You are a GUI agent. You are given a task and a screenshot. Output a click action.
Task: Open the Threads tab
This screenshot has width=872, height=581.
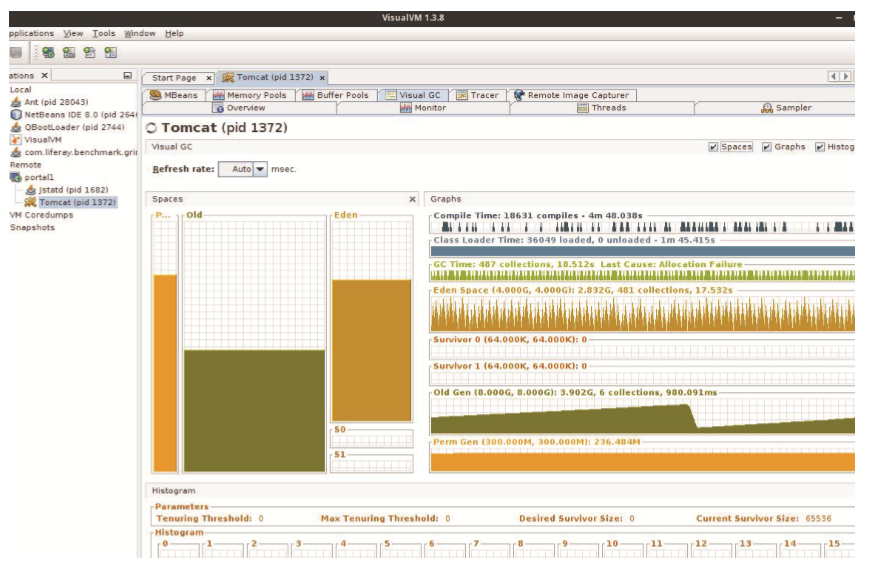click(602, 108)
